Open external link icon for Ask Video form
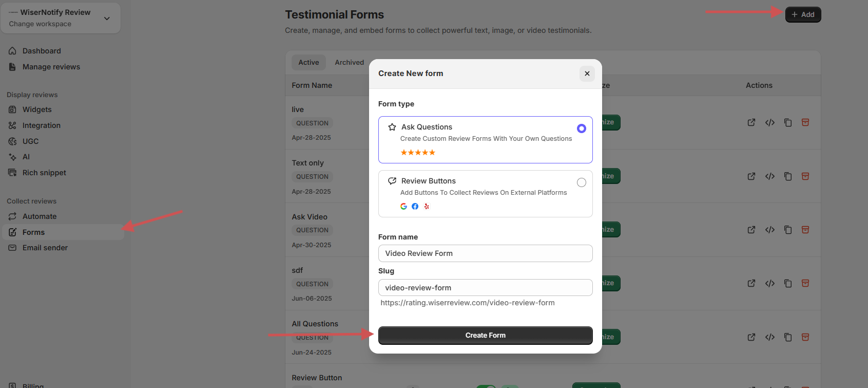 (751, 230)
